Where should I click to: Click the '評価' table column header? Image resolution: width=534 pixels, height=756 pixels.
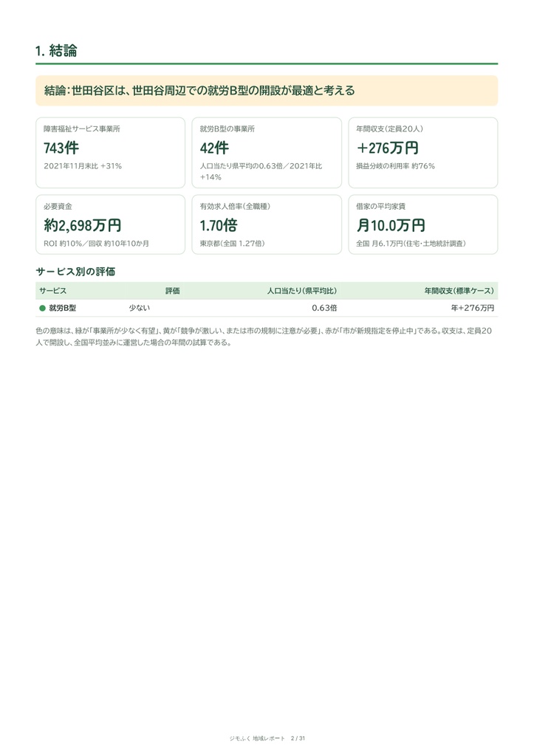tap(172, 291)
